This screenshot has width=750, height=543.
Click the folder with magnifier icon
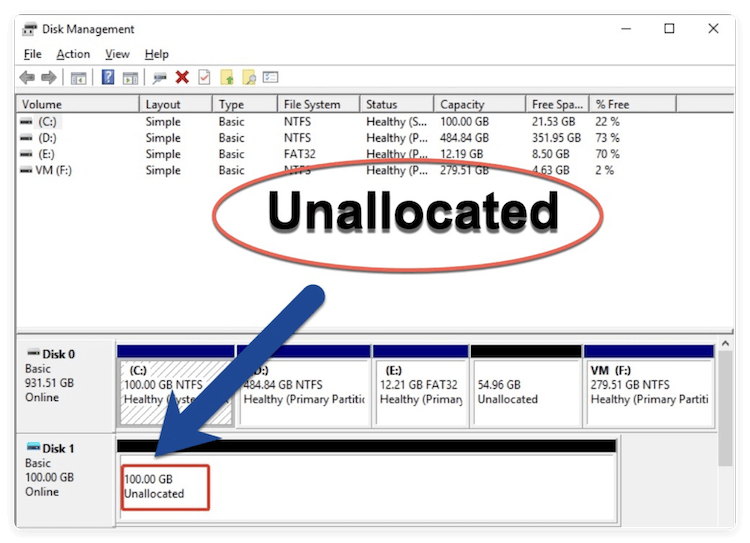(x=249, y=77)
